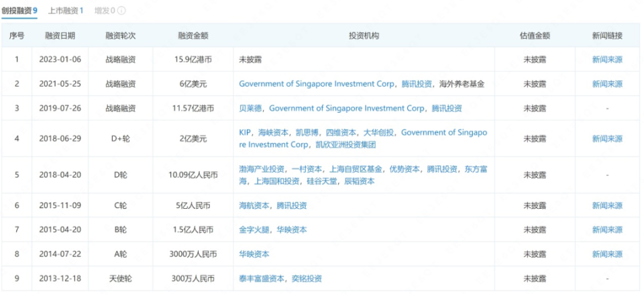644x294 pixels.
Task: Open the 贝莱德 investor link
Action: (251, 108)
